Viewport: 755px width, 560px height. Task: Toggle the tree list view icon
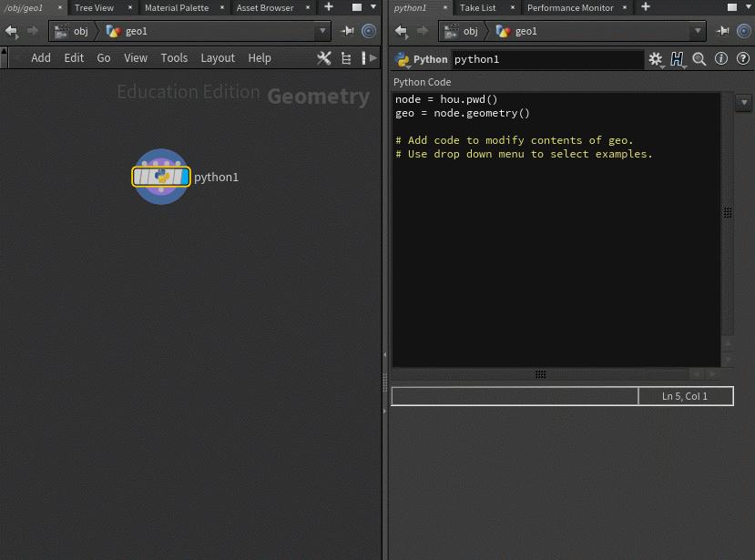(346, 58)
